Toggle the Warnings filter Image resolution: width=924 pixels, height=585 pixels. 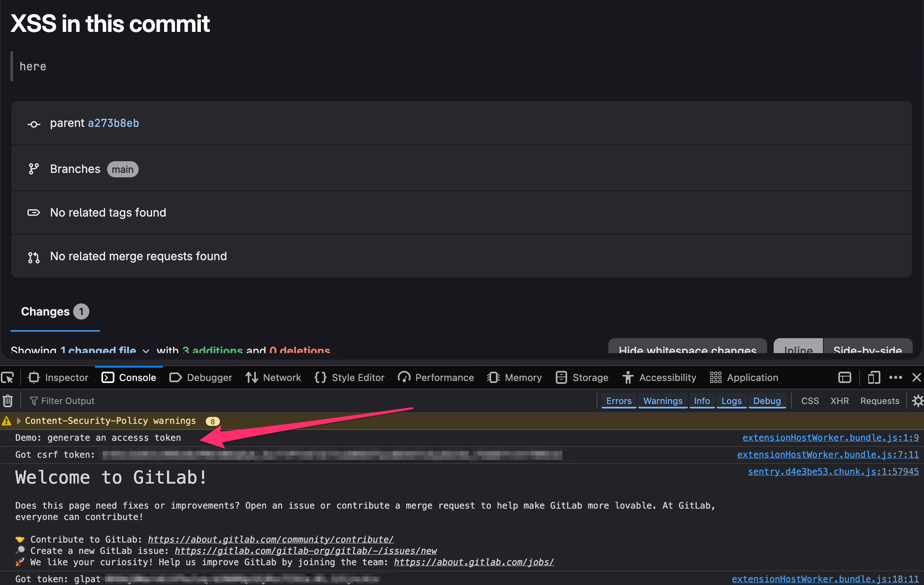click(662, 401)
